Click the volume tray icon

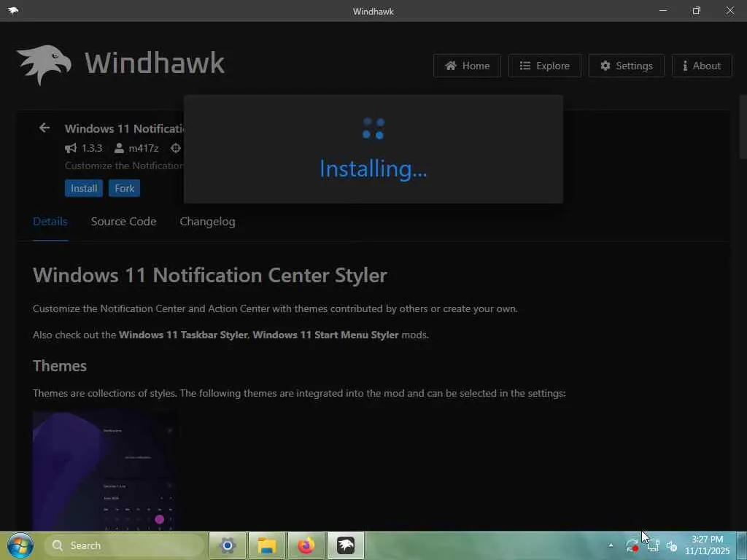672,545
